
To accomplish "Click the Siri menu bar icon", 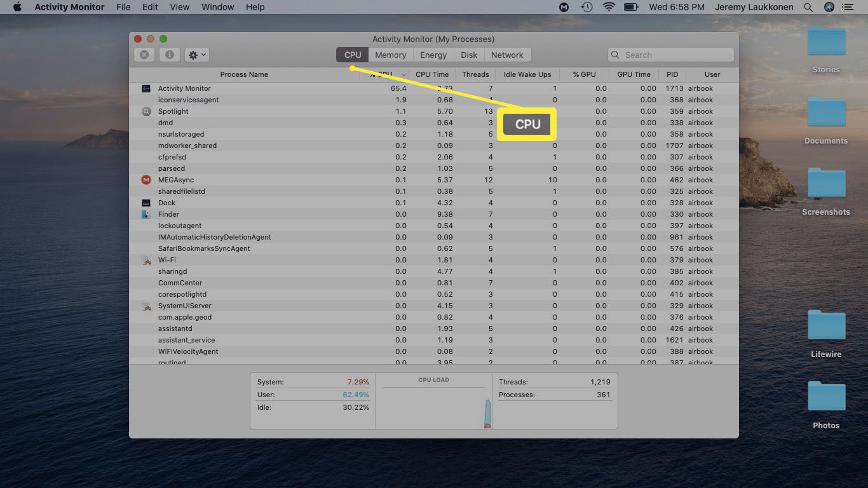I will 829,7.
